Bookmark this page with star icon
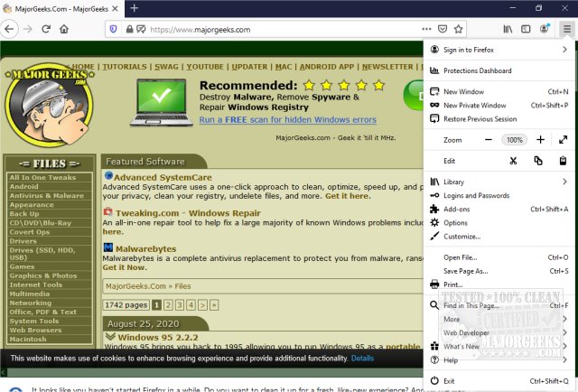Image resolution: width=578 pixels, height=392 pixels. [458, 29]
